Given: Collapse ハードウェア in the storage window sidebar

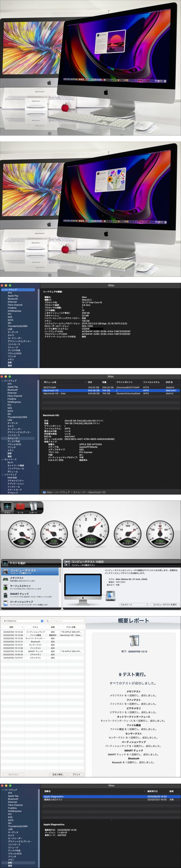Looking at the screenshot, I should pos(3,381).
